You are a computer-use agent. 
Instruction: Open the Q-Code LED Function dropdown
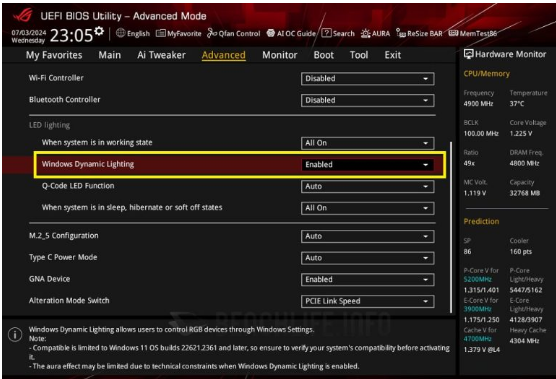[367, 186]
